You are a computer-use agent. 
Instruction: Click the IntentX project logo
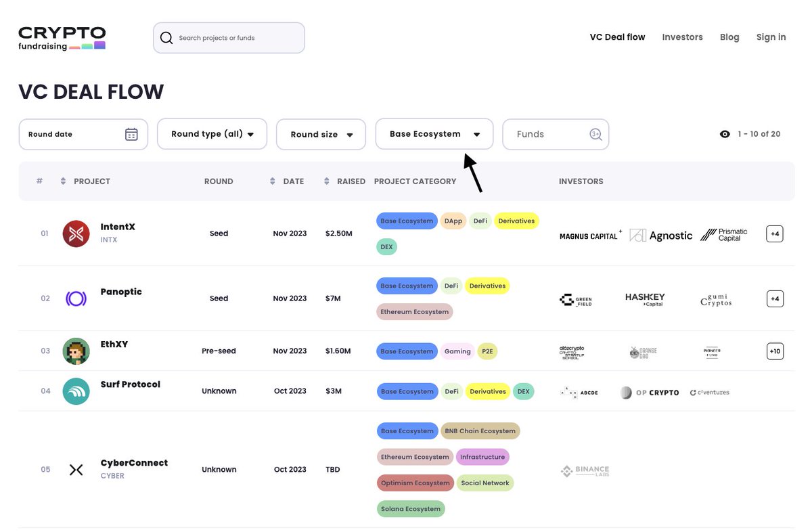(x=76, y=234)
